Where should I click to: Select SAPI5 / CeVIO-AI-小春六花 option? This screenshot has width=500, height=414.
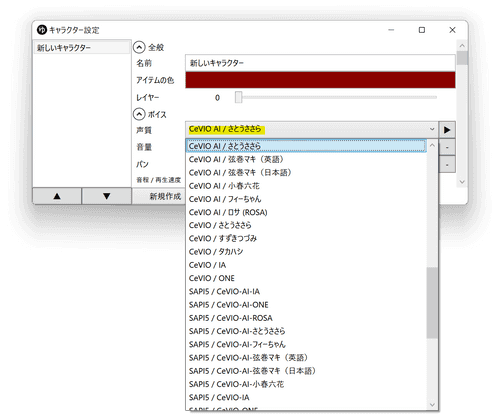click(306, 384)
